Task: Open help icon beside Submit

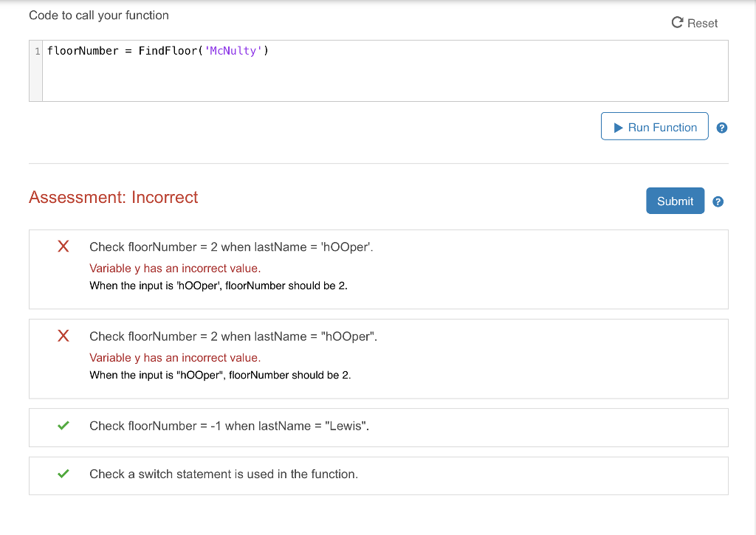Action: pyautogui.click(x=718, y=201)
